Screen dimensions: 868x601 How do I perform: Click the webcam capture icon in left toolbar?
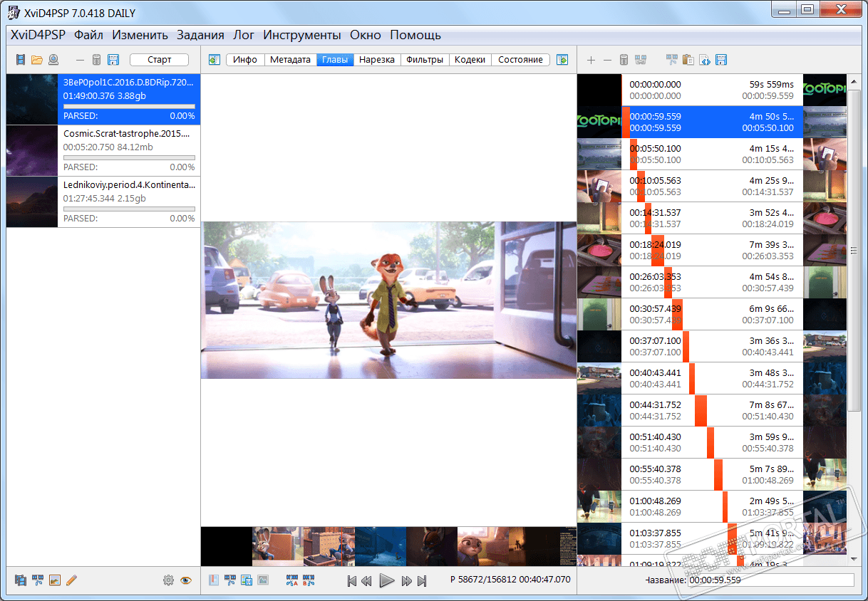[53, 60]
